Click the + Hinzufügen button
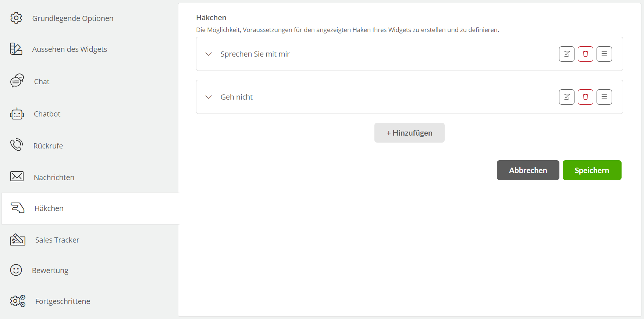Viewport: 644px width, 319px height. coord(409,133)
